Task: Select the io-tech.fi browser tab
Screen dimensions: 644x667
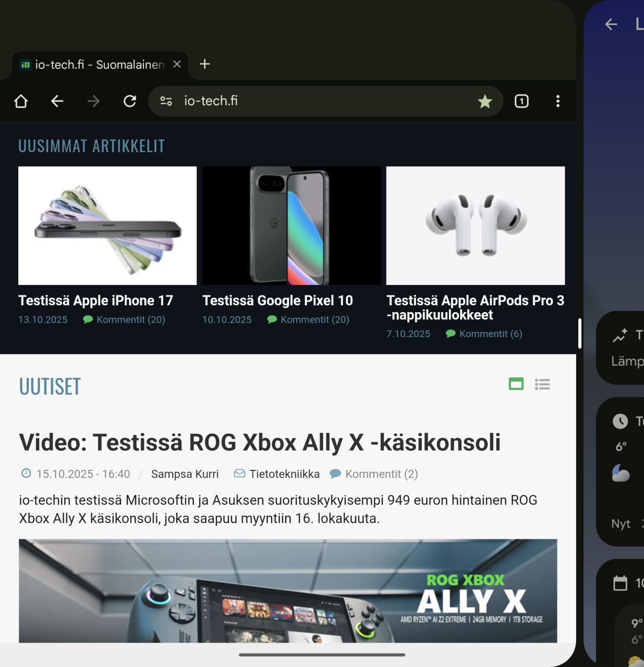Action: click(x=94, y=65)
